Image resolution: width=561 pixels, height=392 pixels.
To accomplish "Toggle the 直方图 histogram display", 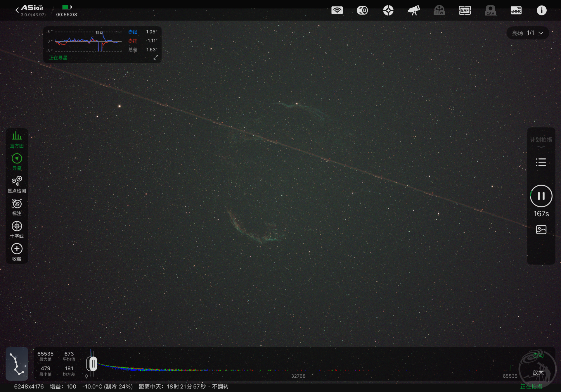I will pos(17,139).
